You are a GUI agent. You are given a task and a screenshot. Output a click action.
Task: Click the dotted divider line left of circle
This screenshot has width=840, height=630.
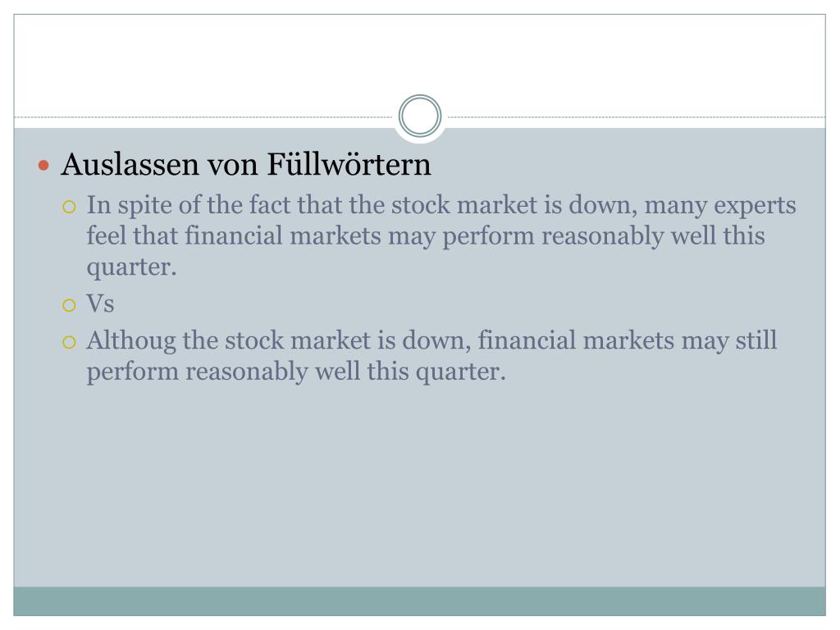(203, 116)
